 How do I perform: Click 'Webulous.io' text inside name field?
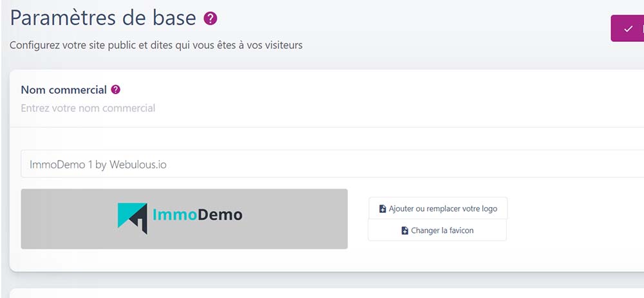pos(138,164)
